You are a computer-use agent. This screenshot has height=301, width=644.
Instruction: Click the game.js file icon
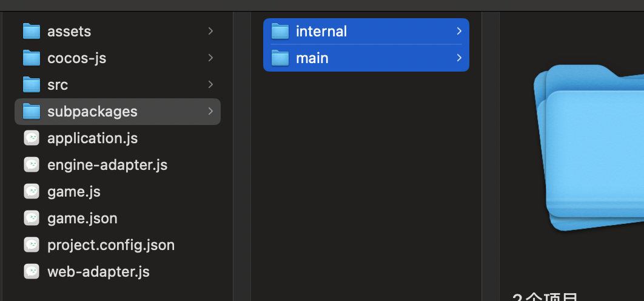coord(32,191)
